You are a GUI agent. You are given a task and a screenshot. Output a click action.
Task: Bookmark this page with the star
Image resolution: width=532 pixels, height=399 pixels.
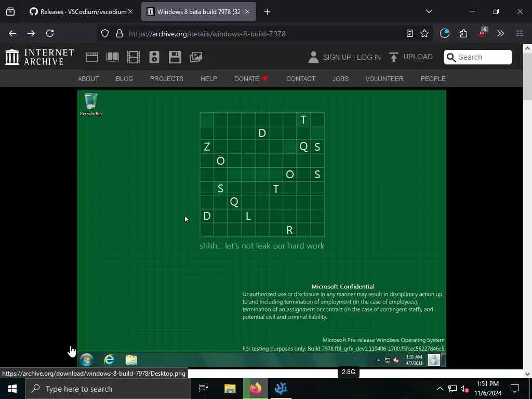[424, 33]
